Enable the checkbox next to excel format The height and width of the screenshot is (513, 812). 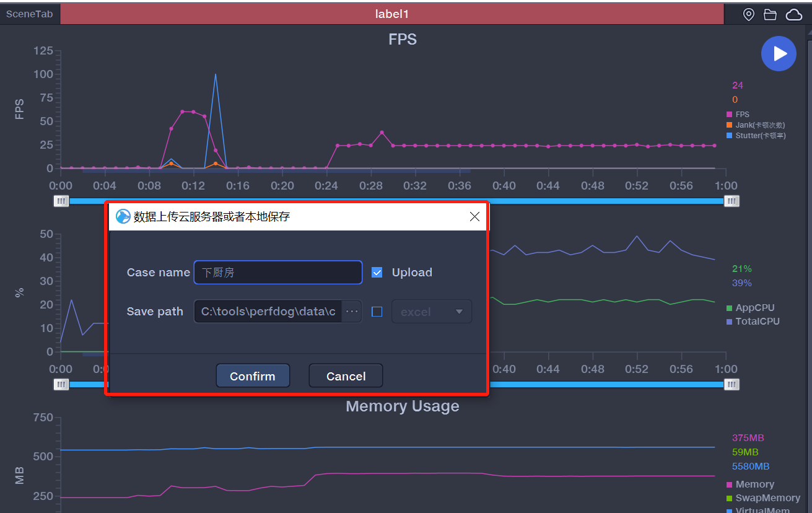377,311
